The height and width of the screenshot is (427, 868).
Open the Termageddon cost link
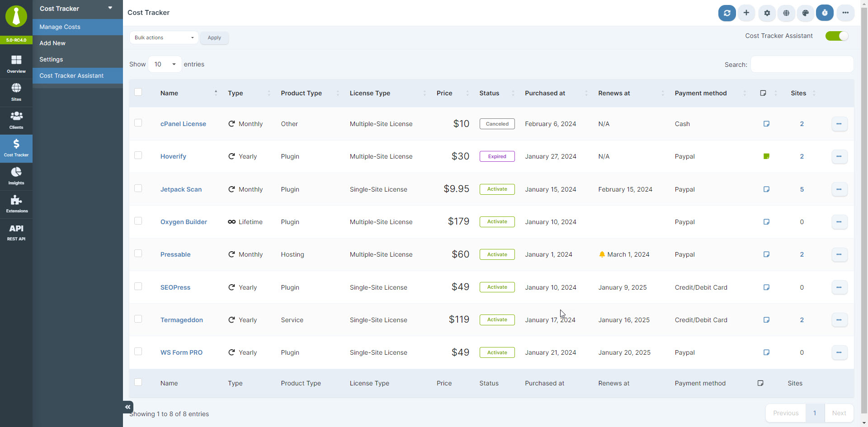[x=182, y=320]
